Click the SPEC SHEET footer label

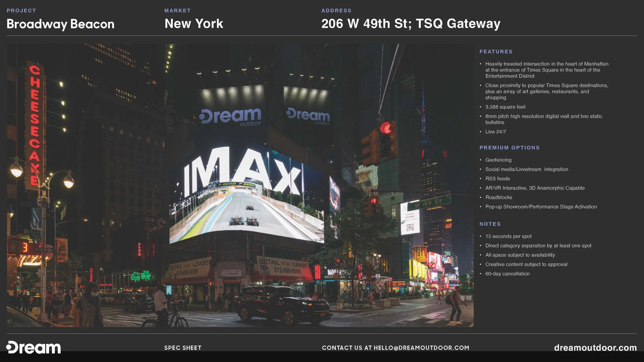click(183, 348)
